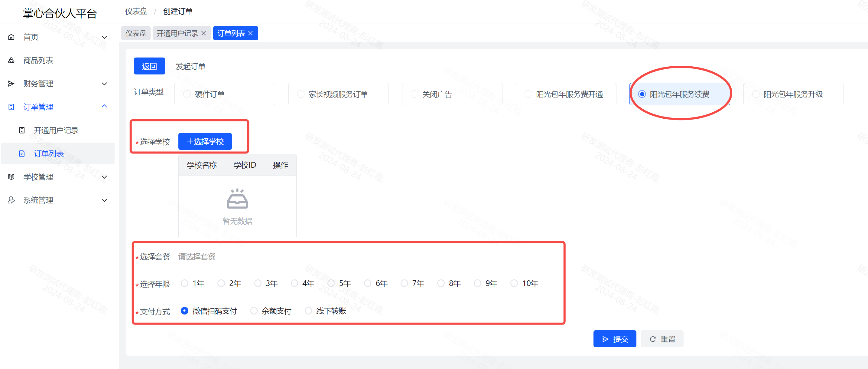Close the 开通用户记录 tab with X
Image resolution: width=868 pixels, height=369 pixels.
pyautogui.click(x=203, y=33)
